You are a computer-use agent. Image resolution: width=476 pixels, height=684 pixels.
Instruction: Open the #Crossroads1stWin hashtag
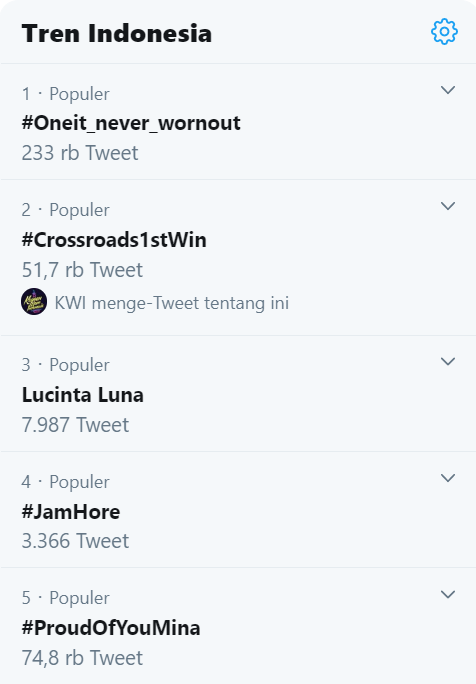pos(114,240)
